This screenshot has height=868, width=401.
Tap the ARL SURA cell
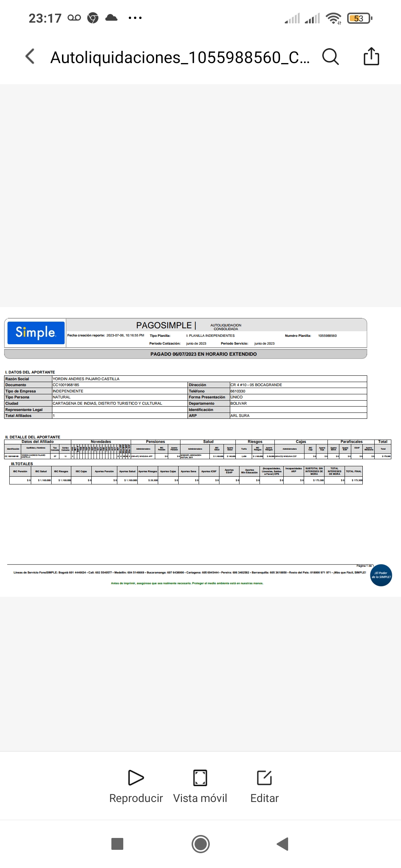240,416
